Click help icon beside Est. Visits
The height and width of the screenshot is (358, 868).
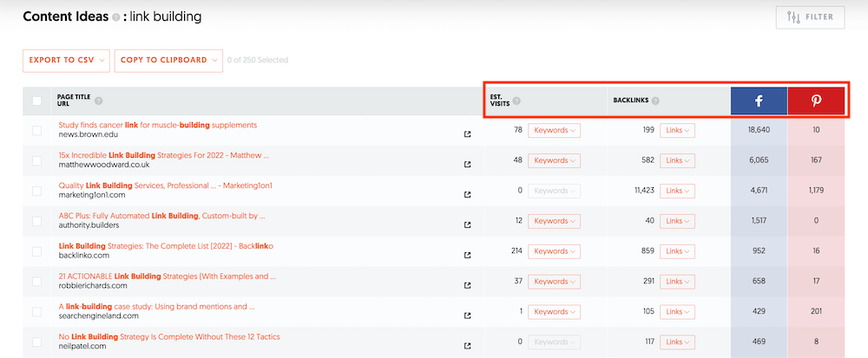coord(517,101)
